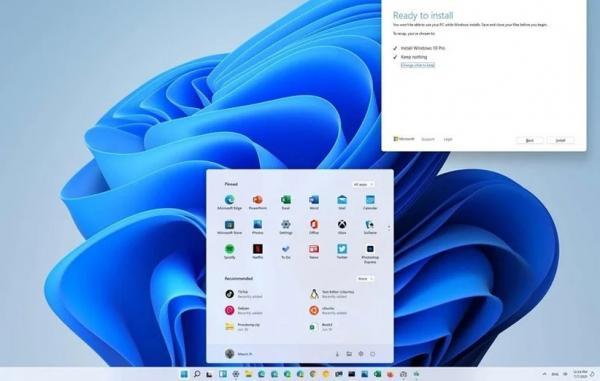Open Excel in pinned apps
The image size is (600, 381).
pos(285,202)
